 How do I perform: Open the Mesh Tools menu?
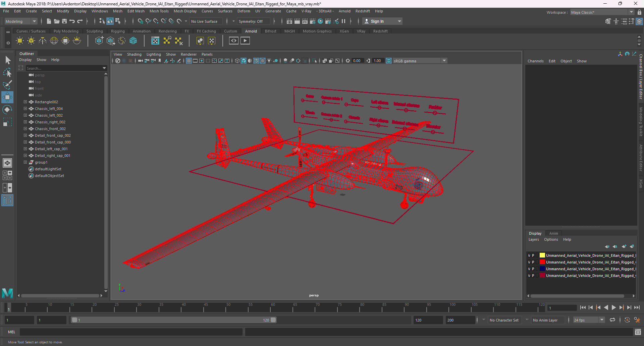159,11
